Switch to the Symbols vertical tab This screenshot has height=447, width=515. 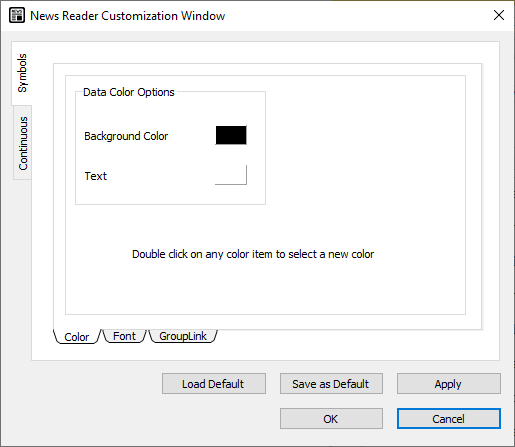[x=22, y=73]
